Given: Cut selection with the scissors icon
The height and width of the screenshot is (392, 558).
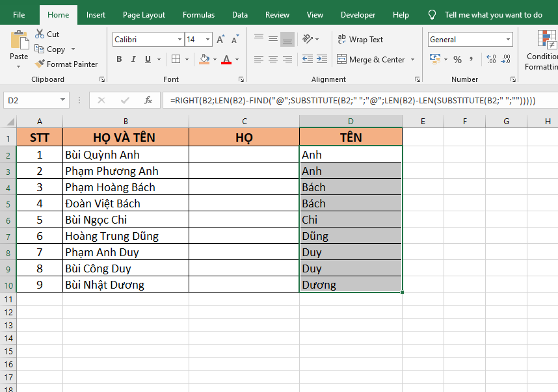Looking at the screenshot, I should (x=40, y=34).
